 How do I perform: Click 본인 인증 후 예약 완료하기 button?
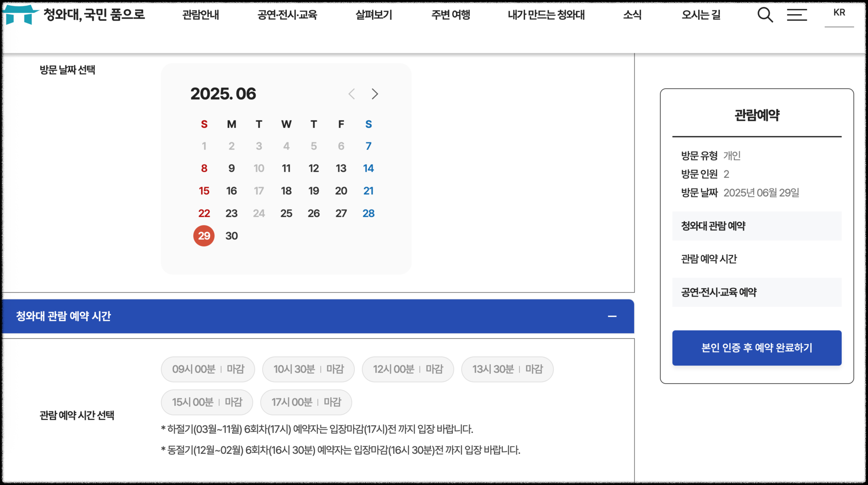coord(757,348)
